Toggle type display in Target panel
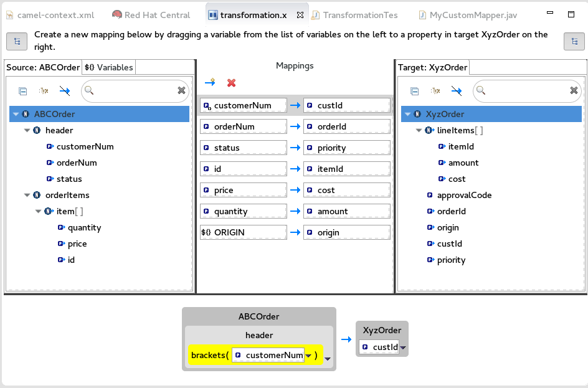This screenshot has height=388, width=588. point(435,91)
